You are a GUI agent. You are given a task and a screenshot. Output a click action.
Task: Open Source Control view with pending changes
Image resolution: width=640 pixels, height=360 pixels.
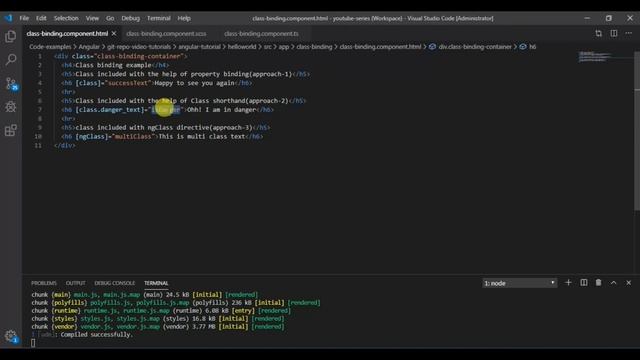click(11, 84)
